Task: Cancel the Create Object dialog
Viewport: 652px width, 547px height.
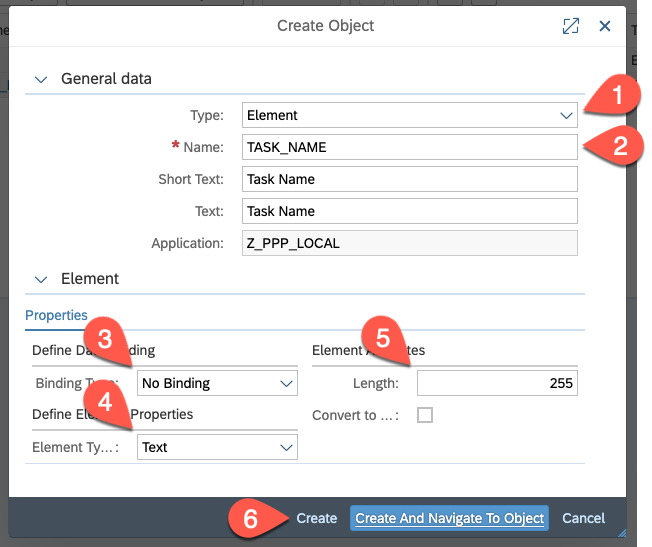Action: click(583, 518)
